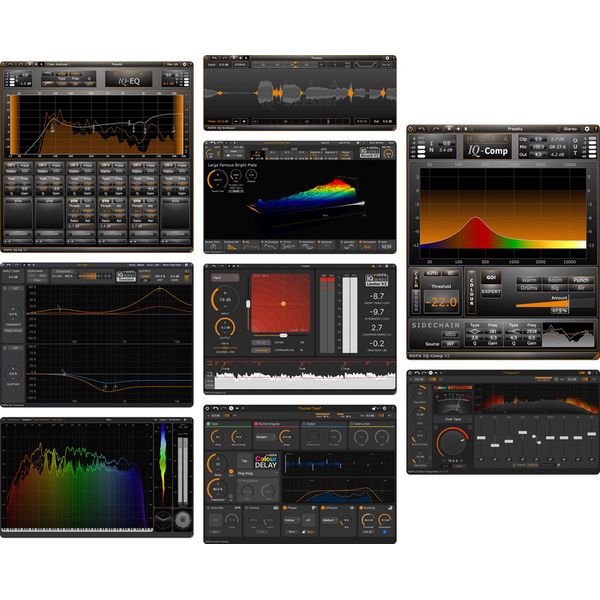Viewport: 600px width, 600px height.
Task: Choose the Drums colour preset
Action: click(529, 288)
